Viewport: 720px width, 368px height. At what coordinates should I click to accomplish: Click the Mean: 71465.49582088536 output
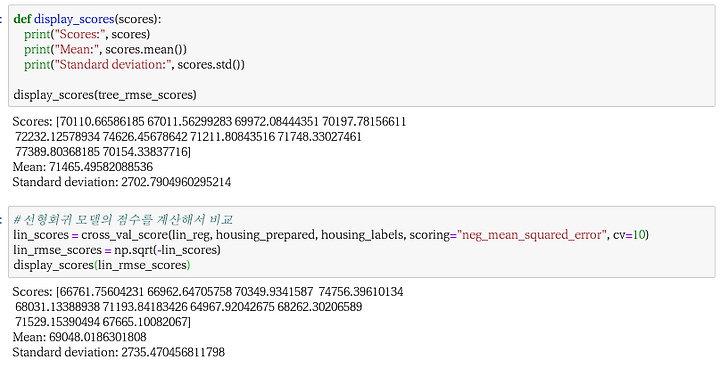(83, 167)
